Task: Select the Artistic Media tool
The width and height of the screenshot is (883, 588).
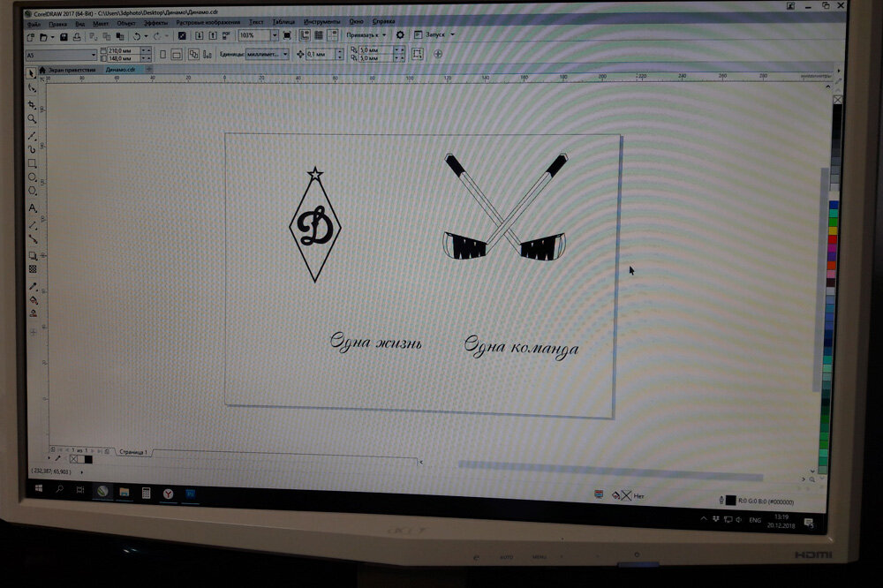Action: click(32, 149)
